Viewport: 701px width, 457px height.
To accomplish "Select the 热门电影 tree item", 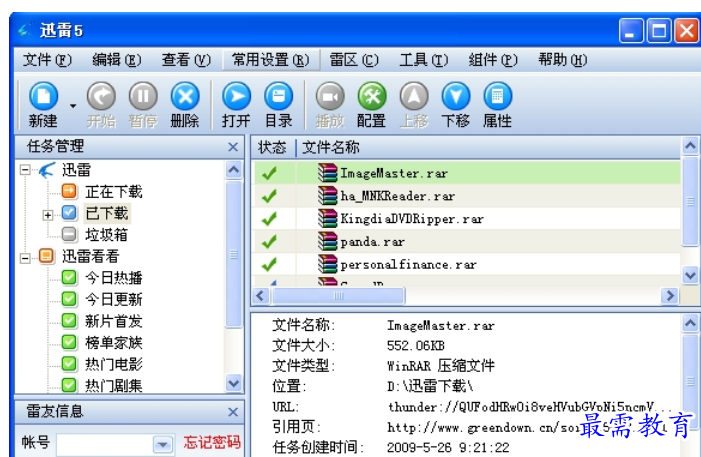I will click(114, 364).
